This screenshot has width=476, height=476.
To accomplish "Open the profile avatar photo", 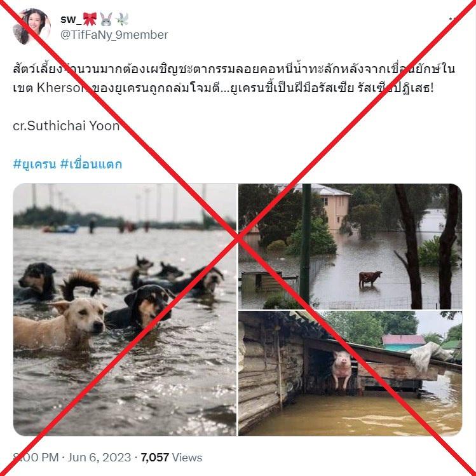I will click(31, 27).
